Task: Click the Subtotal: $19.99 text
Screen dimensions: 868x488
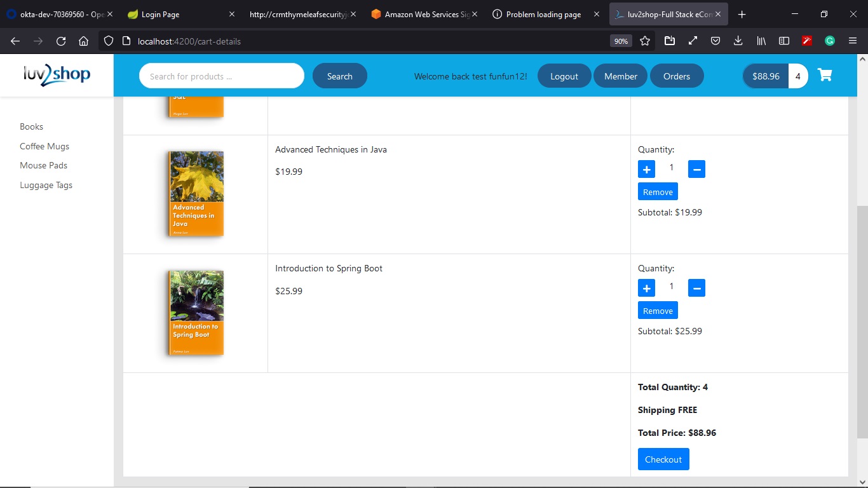Action: (670, 212)
